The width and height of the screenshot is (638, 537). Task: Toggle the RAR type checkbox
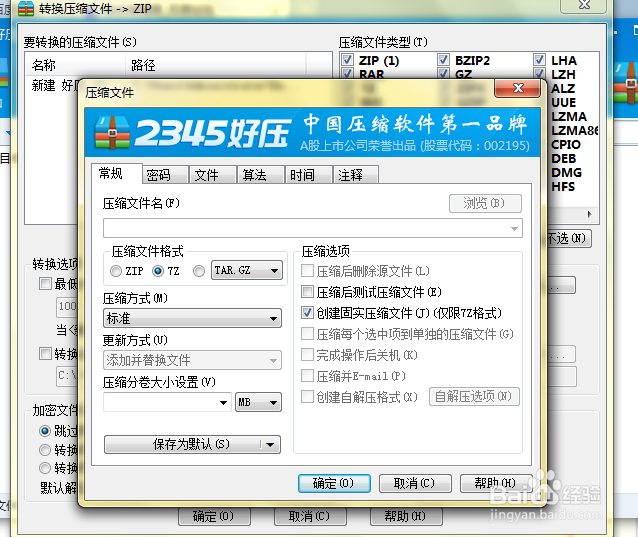347,74
